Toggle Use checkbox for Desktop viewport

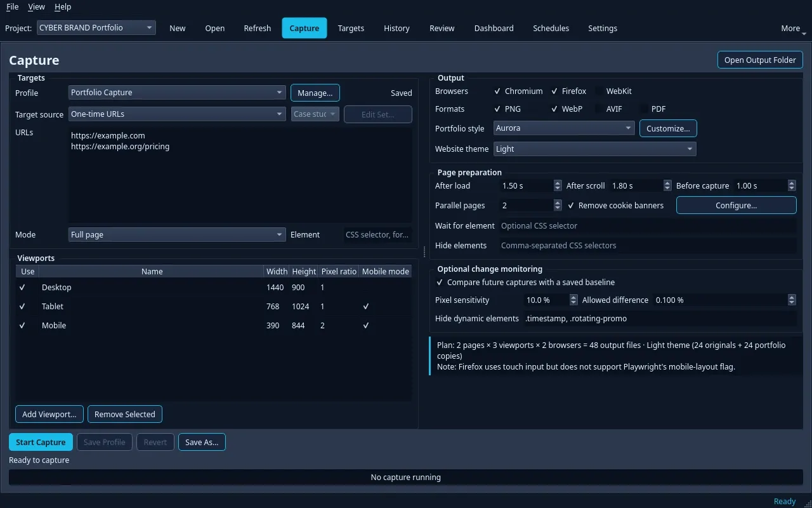tap(22, 288)
